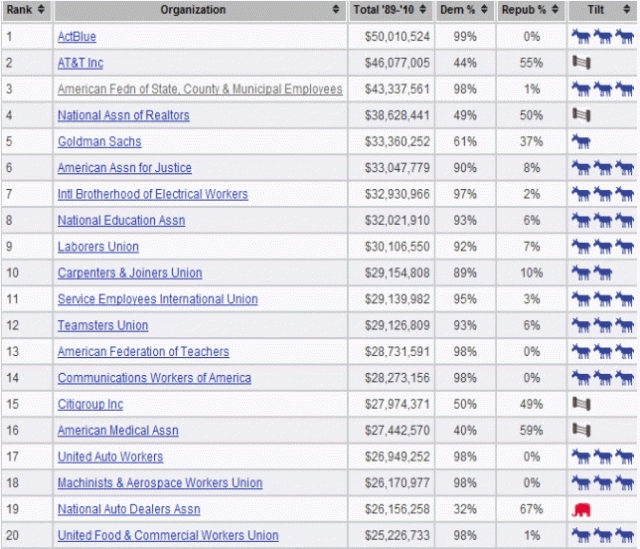Sort table by the Rank column arrows
The height and width of the screenshot is (549, 640).
[x=43, y=10]
